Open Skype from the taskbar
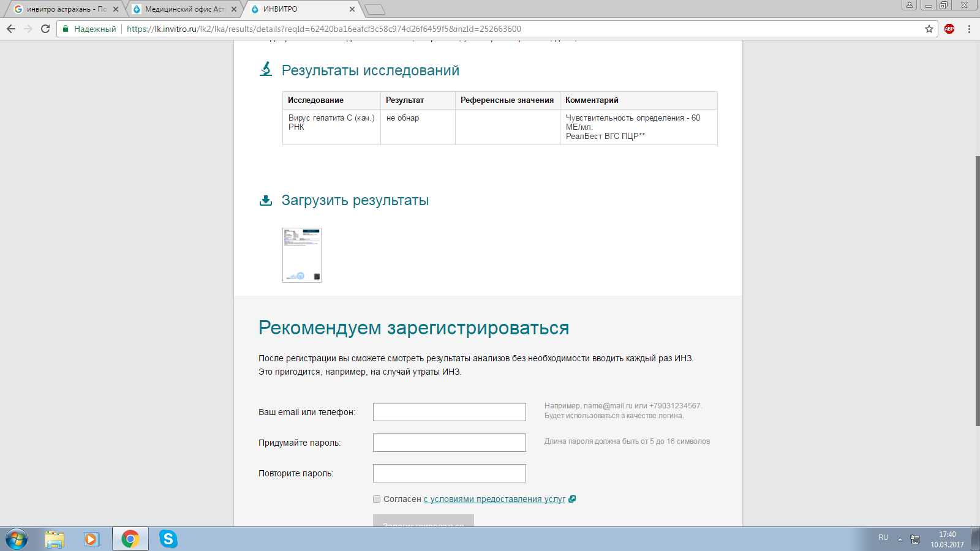980x551 pixels. (x=168, y=539)
